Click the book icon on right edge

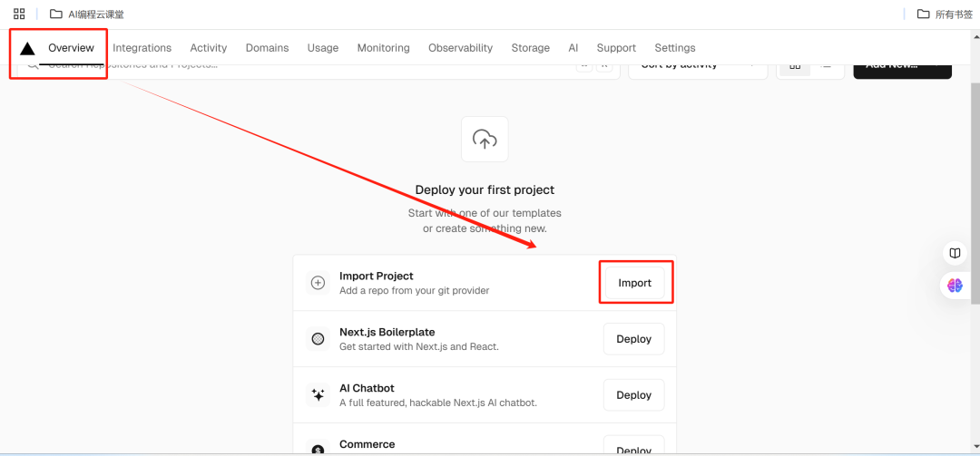click(x=955, y=253)
